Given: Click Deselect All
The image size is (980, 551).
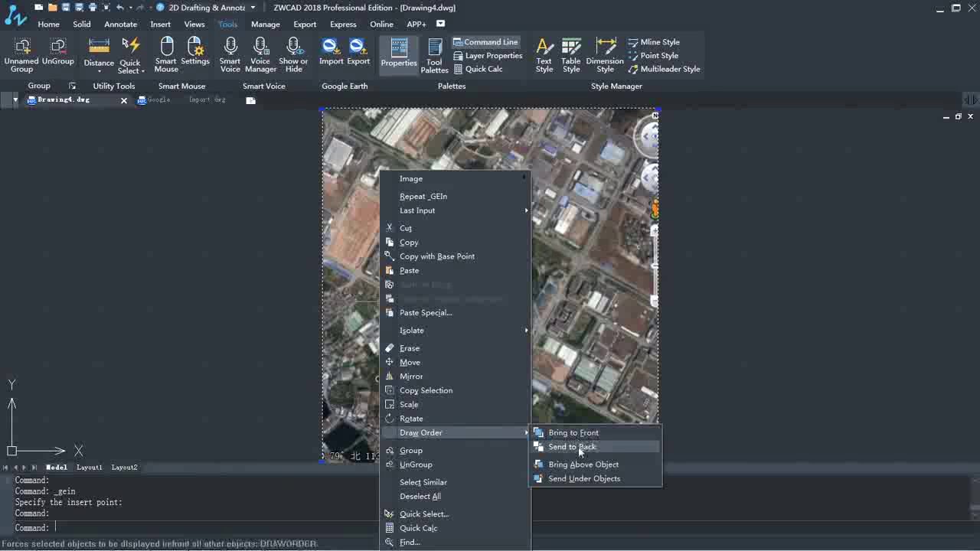Looking at the screenshot, I should [455, 496].
